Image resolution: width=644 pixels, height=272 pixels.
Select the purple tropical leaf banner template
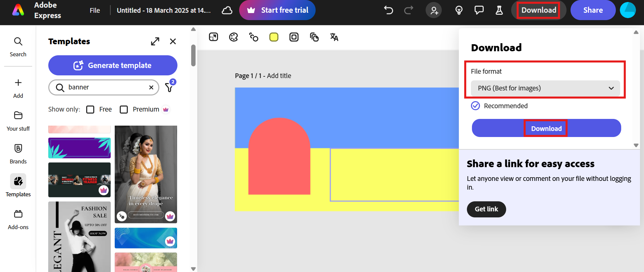point(79,148)
